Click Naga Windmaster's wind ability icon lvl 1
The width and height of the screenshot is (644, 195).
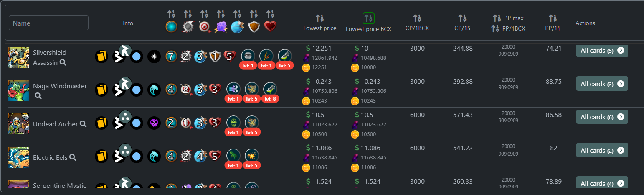[x=233, y=89]
